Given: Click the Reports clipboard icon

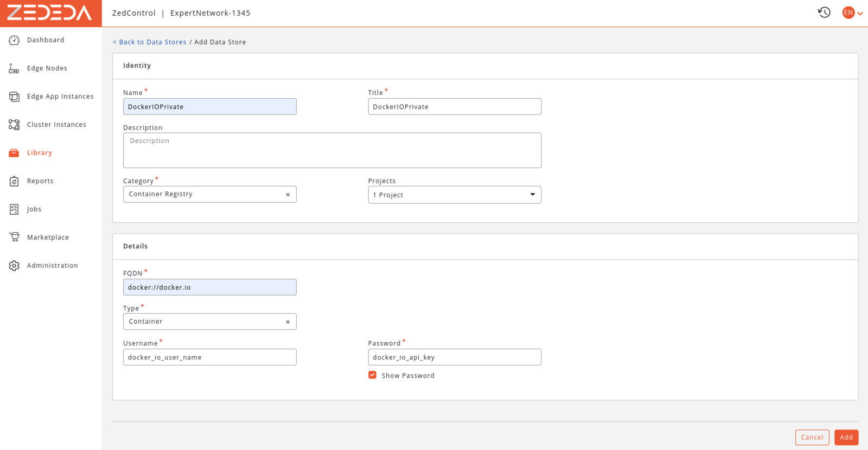Looking at the screenshot, I should (14, 181).
